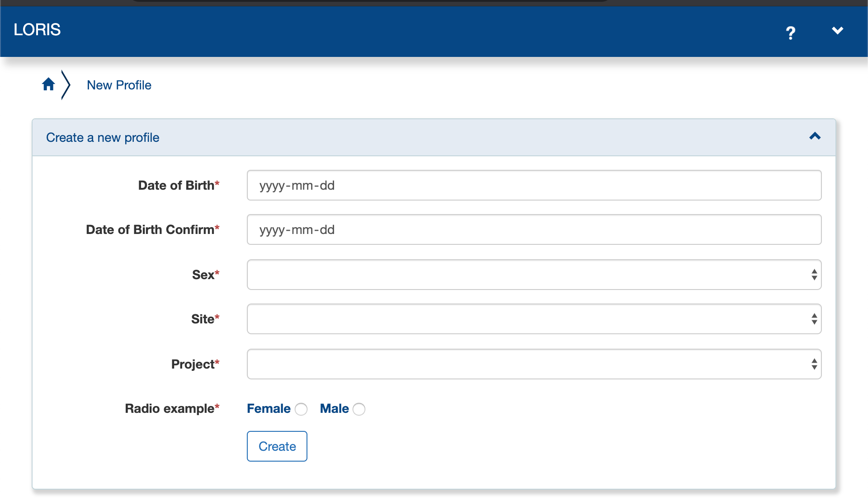This screenshot has height=500, width=868.
Task: Click the Date of Birth Confirm label
Action: pyautogui.click(x=152, y=229)
